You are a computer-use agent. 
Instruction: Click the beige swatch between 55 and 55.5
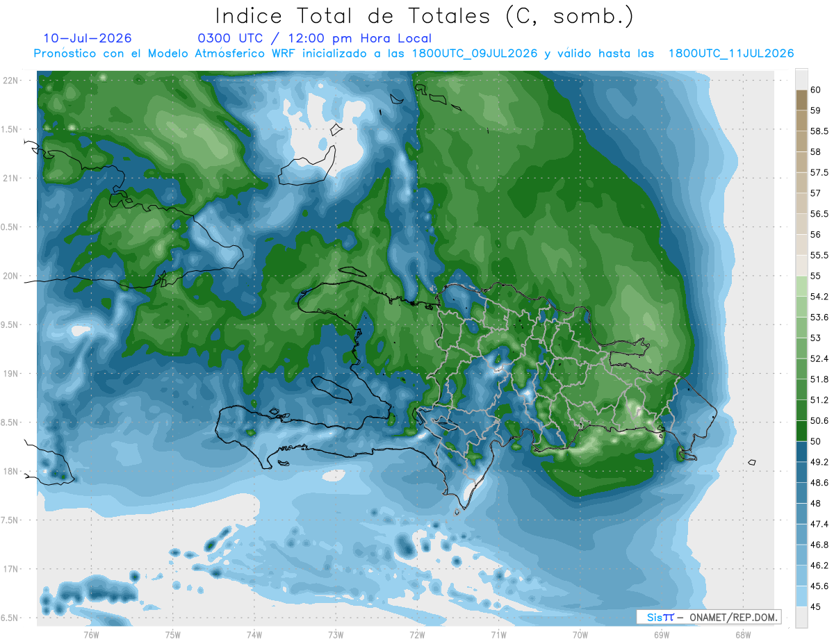(801, 265)
